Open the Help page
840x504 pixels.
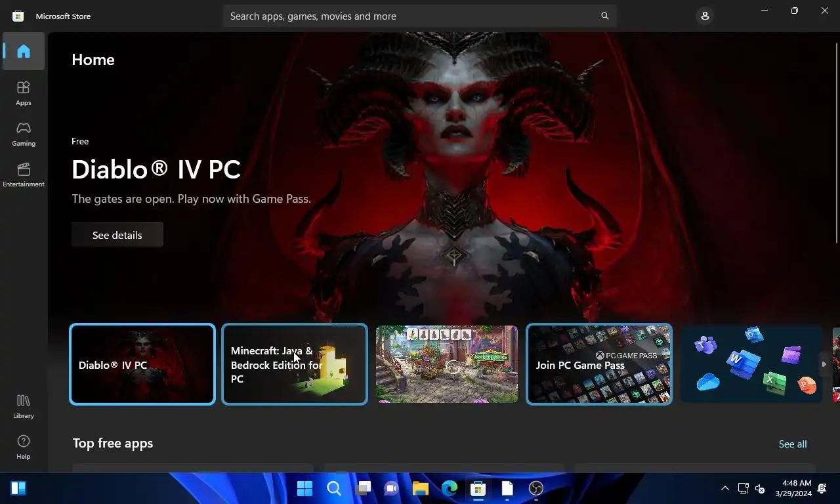pyautogui.click(x=24, y=447)
